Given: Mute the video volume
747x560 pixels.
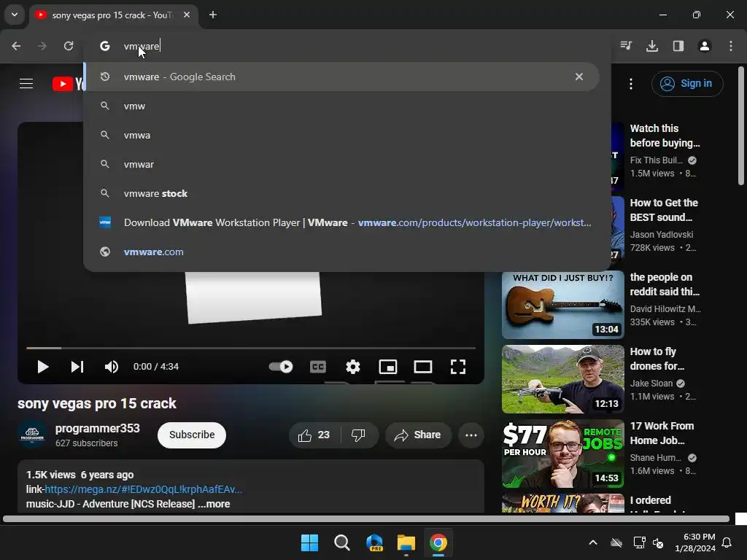Looking at the screenshot, I should point(112,367).
